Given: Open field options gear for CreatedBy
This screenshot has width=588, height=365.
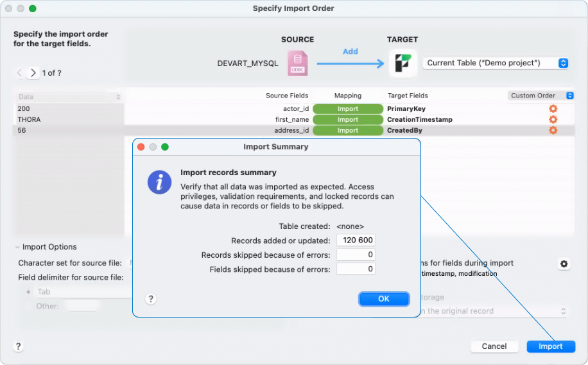Looking at the screenshot, I should click(x=553, y=130).
